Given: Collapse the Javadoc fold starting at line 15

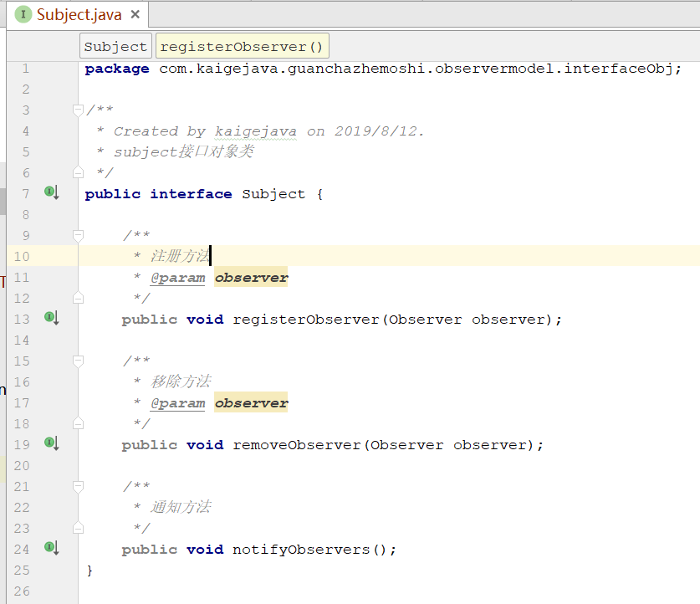Looking at the screenshot, I should [x=78, y=361].
